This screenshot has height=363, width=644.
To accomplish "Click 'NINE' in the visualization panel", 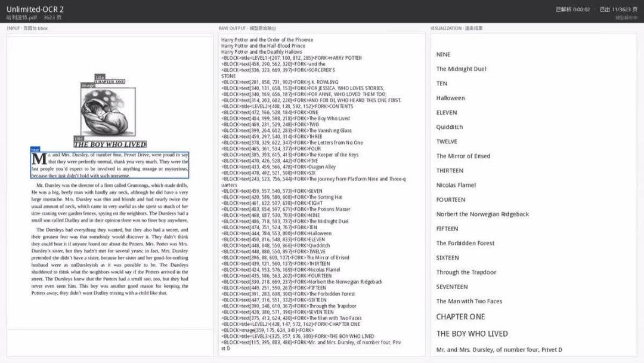I will click(x=443, y=54).
